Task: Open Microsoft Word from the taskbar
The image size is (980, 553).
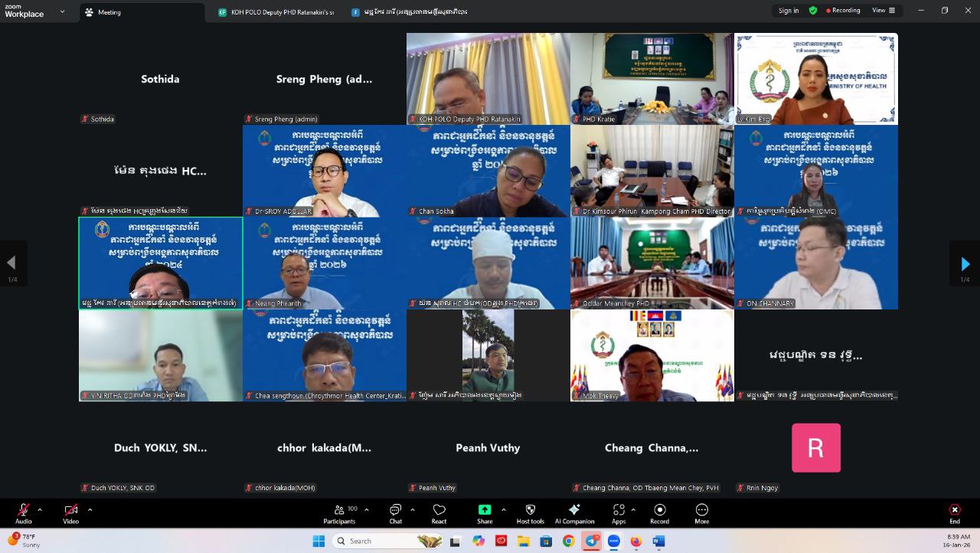Action: [x=658, y=542]
